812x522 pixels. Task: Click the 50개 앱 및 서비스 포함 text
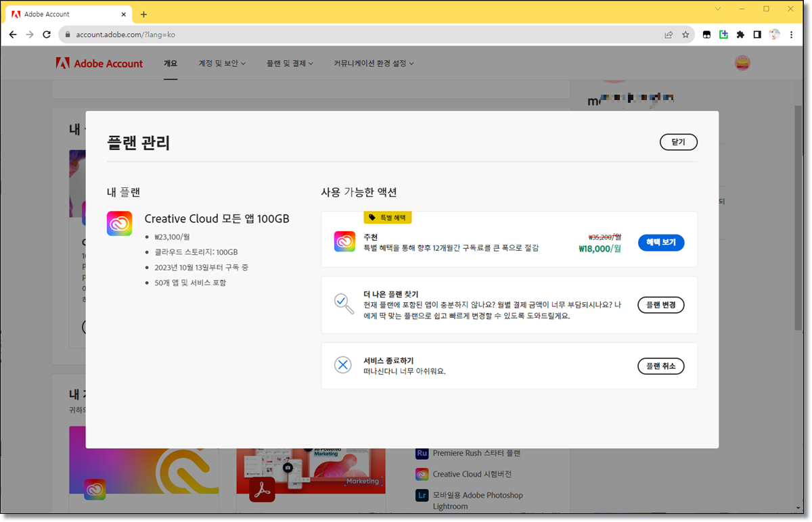pos(190,282)
